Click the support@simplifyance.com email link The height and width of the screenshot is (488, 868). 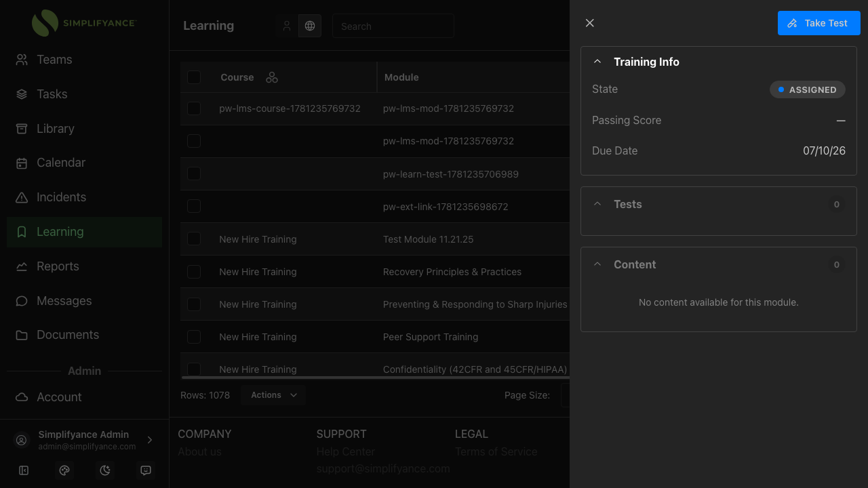[x=383, y=468]
